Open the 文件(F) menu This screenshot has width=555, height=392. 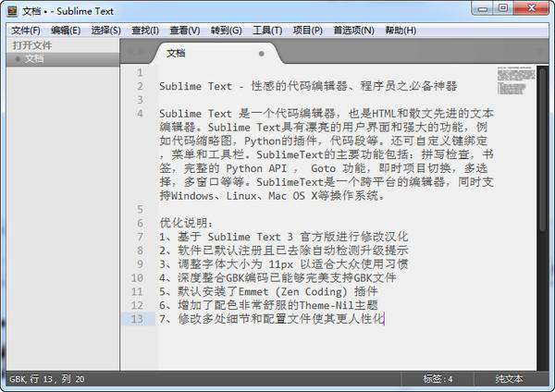26,31
